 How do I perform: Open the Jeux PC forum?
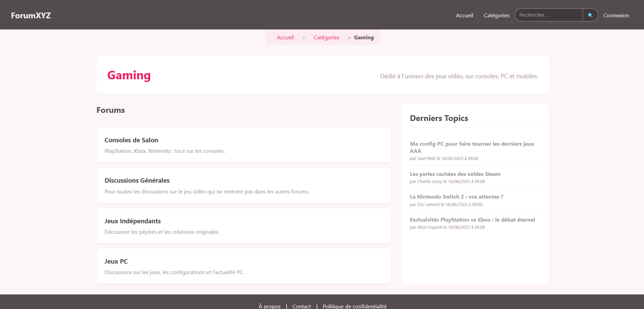tap(116, 261)
